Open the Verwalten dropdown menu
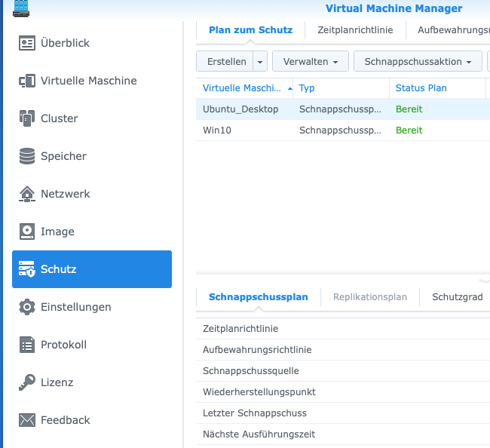 (x=310, y=61)
